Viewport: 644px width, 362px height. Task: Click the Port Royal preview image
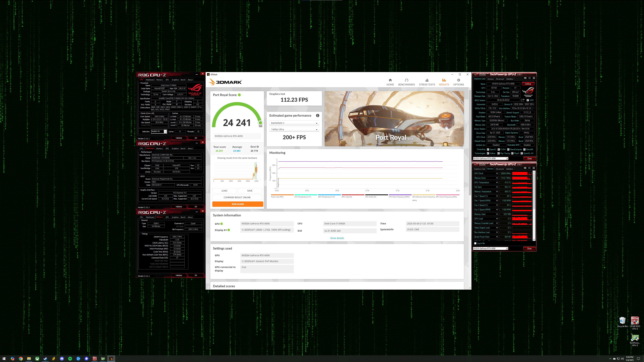click(x=394, y=119)
